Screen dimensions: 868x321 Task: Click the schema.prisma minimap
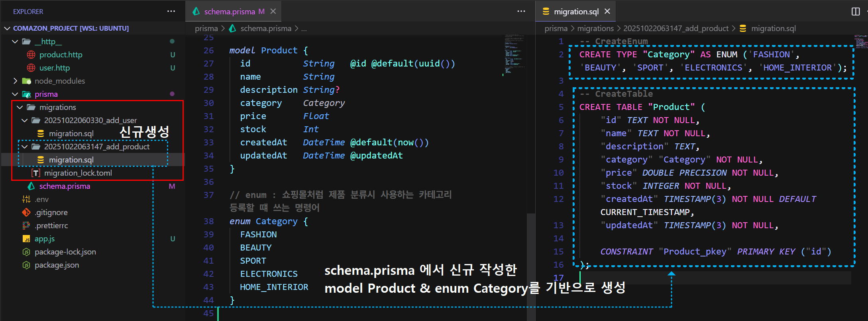click(x=515, y=55)
